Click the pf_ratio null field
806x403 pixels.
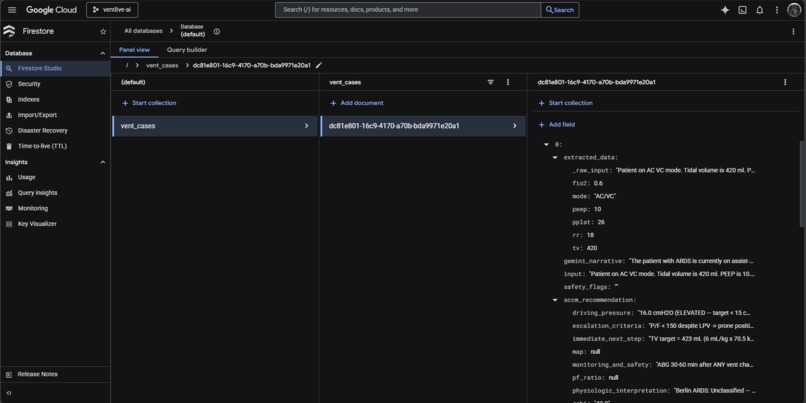click(x=595, y=377)
